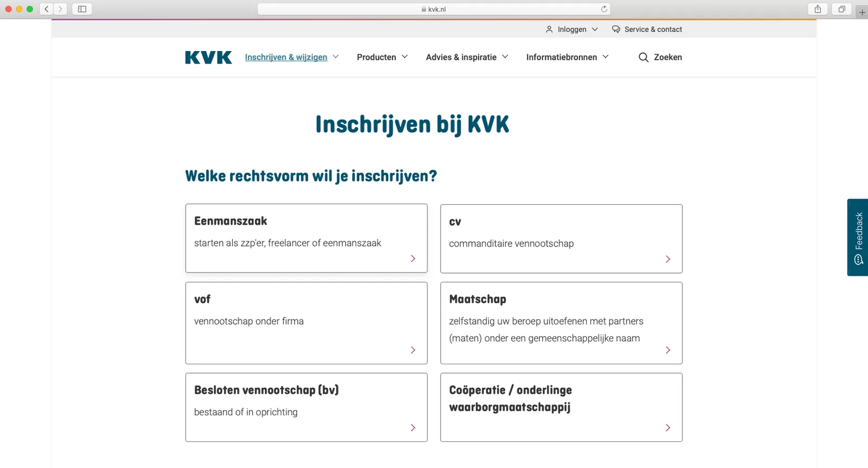Open the Informatiebronnen menu
Viewport: 868px width, 468px height.
pyautogui.click(x=561, y=57)
